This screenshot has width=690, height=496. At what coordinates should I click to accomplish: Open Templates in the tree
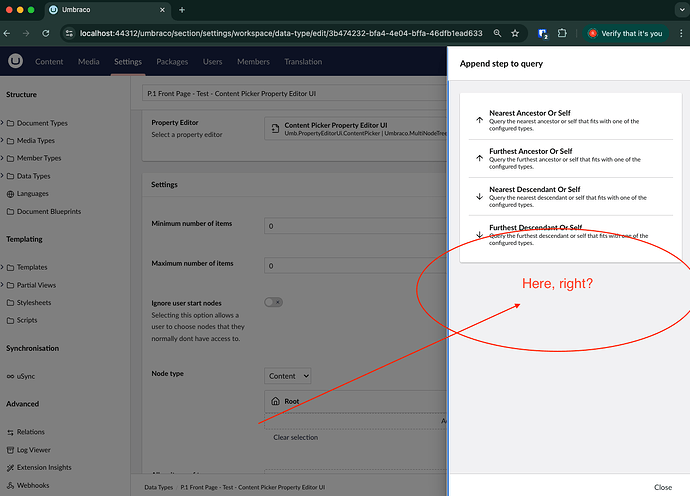pyautogui.click(x=32, y=267)
